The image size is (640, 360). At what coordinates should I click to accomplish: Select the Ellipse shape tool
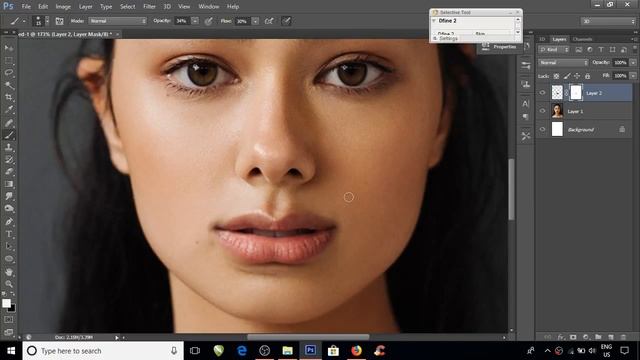pyautogui.click(x=9, y=259)
